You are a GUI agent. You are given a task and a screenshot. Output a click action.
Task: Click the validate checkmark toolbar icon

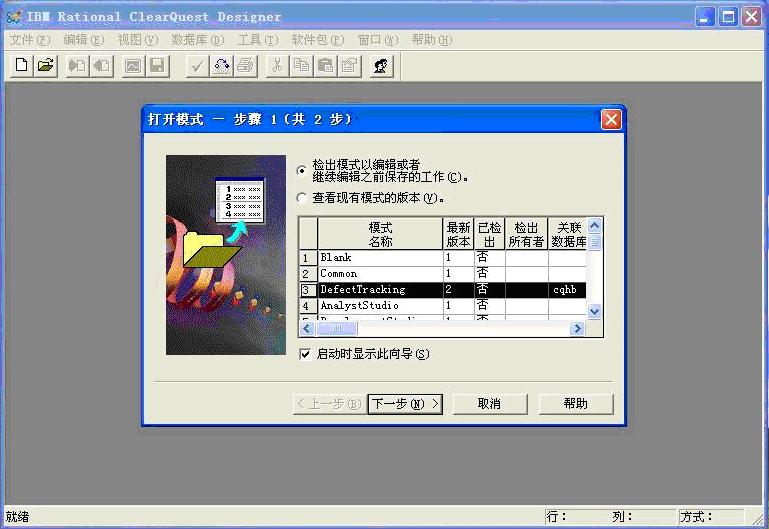click(x=197, y=66)
